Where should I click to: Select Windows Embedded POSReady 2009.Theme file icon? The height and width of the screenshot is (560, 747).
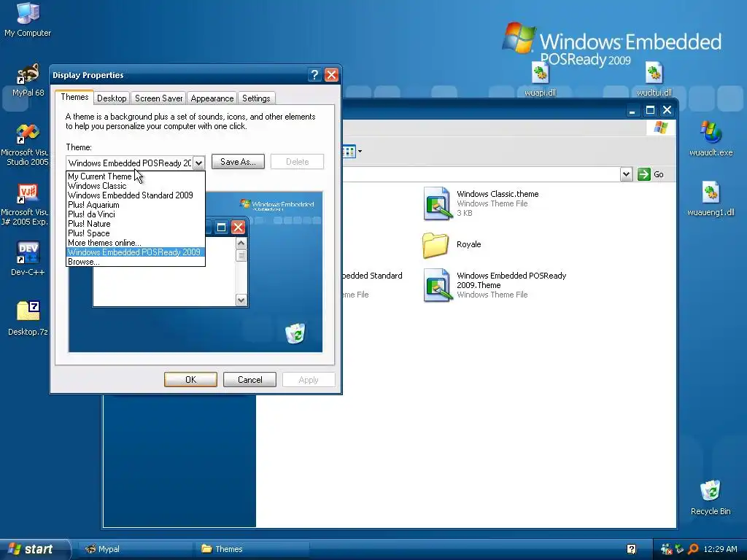pos(437,285)
